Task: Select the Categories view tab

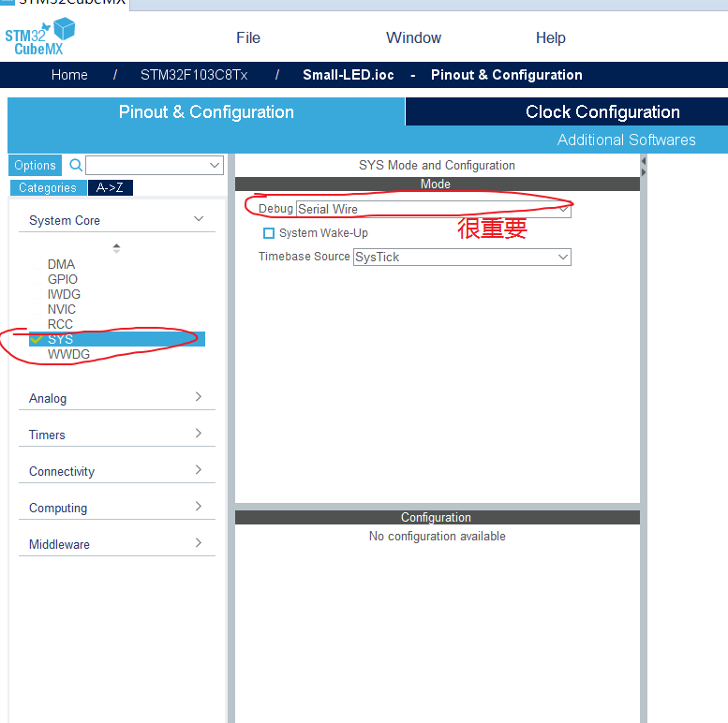Action: [x=48, y=187]
